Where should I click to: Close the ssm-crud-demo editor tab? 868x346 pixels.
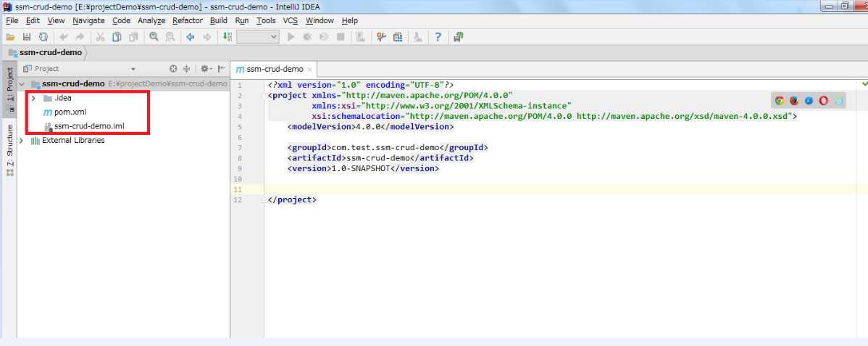[x=309, y=70]
